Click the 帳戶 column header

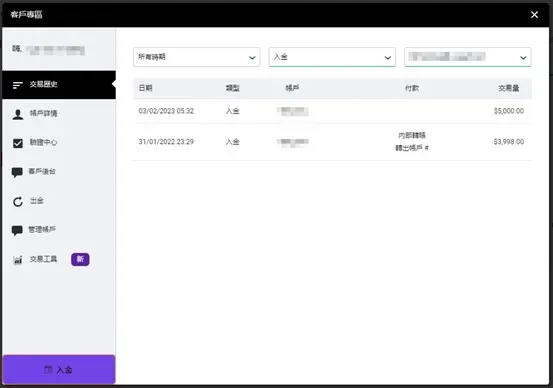(x=292, y=88)
